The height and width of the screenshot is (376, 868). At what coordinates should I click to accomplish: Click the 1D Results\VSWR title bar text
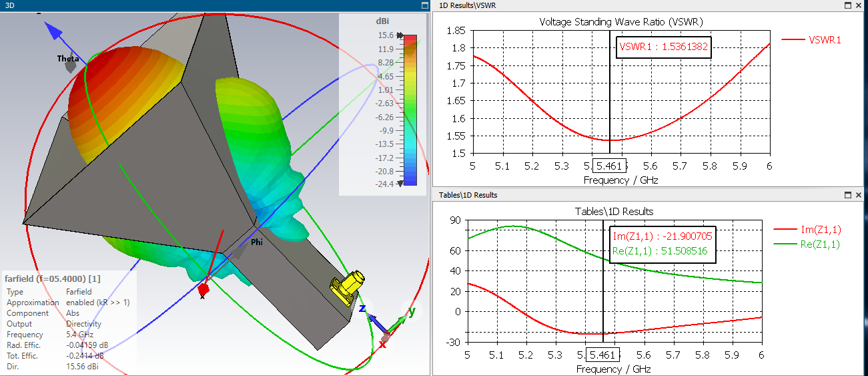click(x=467, y=5)
